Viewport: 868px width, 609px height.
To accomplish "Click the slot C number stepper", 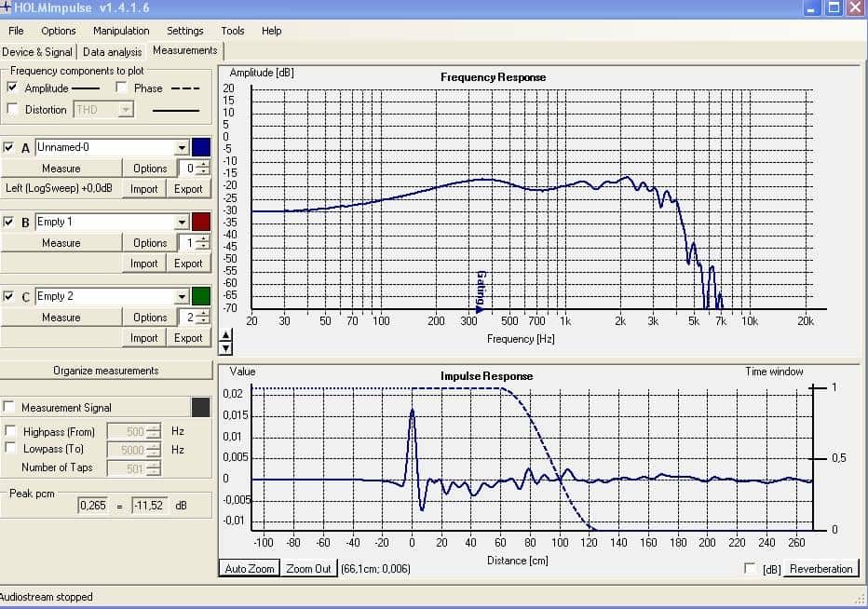I will [x=204, y=318].
